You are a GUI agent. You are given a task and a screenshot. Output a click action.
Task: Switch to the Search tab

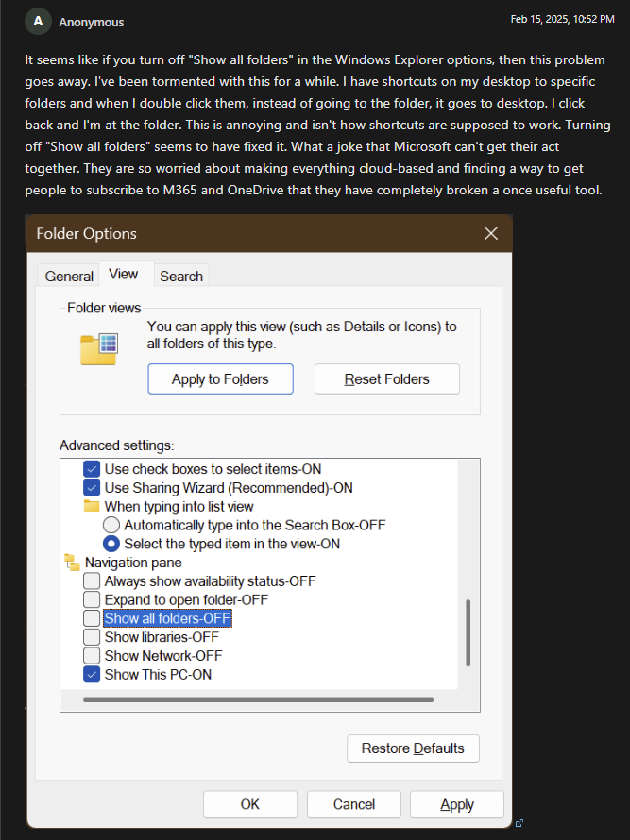coord(181,276)
